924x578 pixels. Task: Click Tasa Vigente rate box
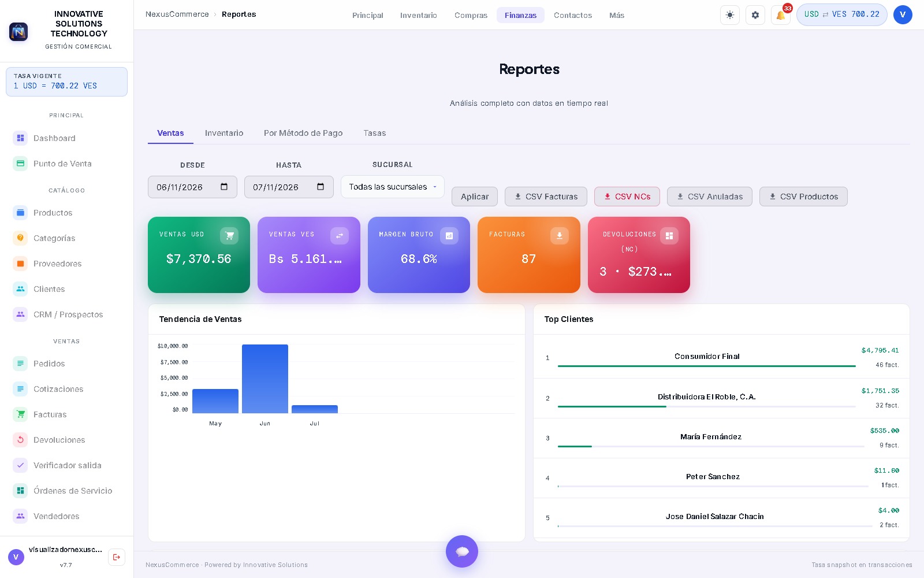66,81
